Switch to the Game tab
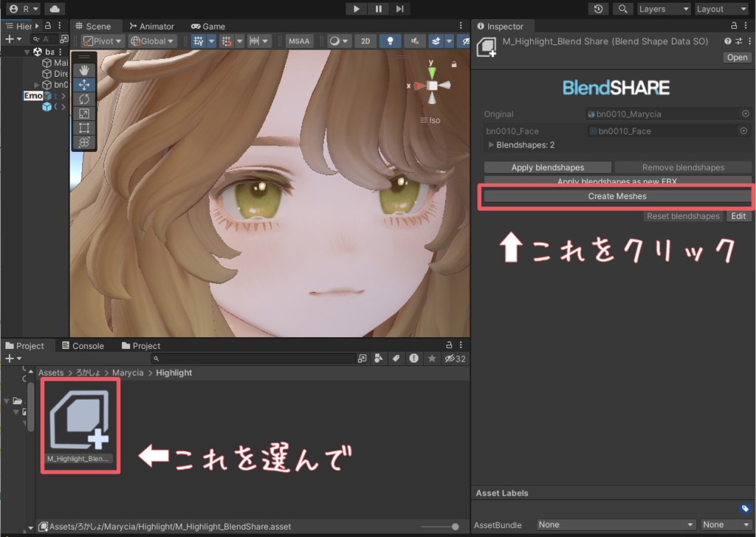Screen dimensions: 756x537 point(208,26)
